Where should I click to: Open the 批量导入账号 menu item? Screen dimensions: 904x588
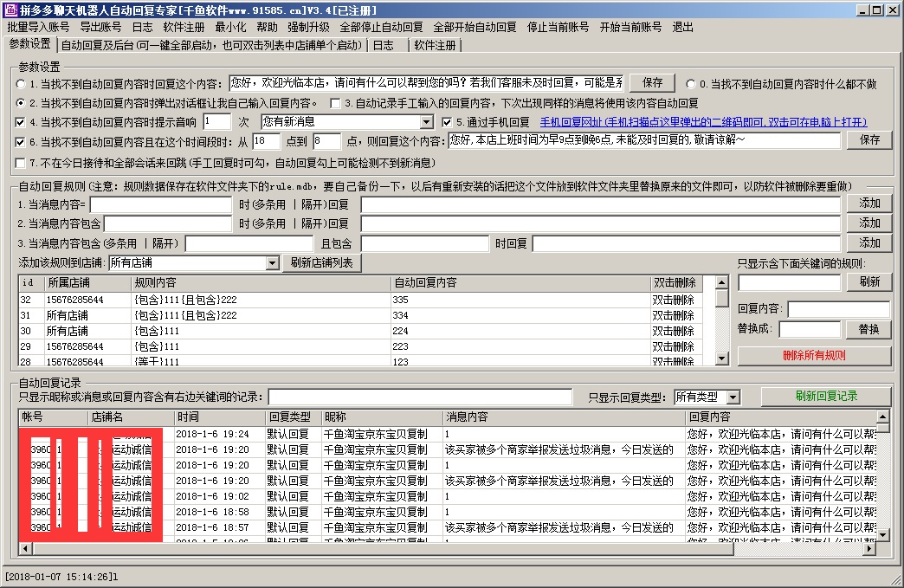pos(38,27)
